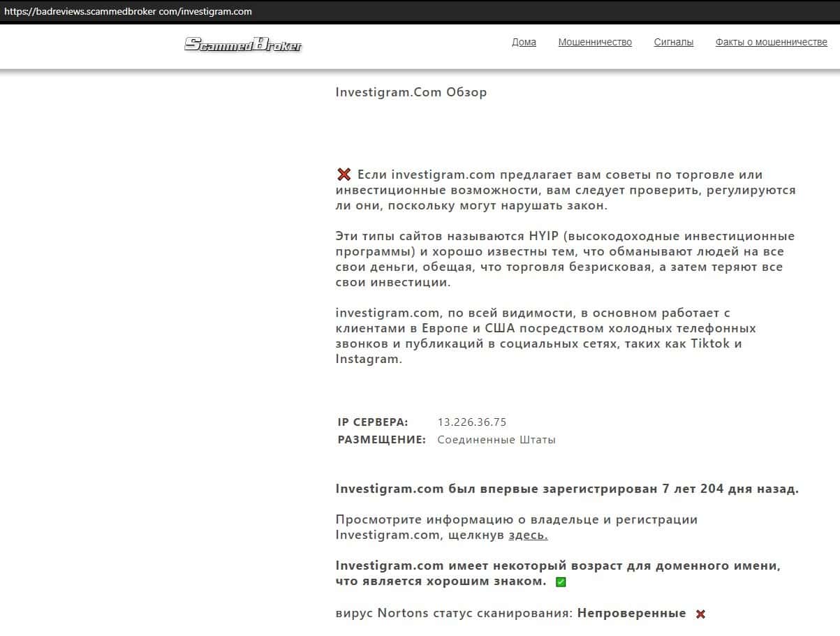
Task: Click the 'вирус Nortons статус сканирования' label
Action: click(x=455, y=614)
